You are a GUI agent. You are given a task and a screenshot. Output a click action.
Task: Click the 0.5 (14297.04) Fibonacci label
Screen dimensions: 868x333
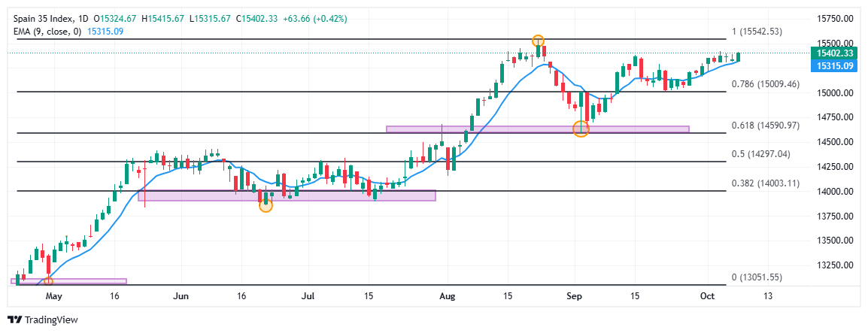click(x=760, y=154)
